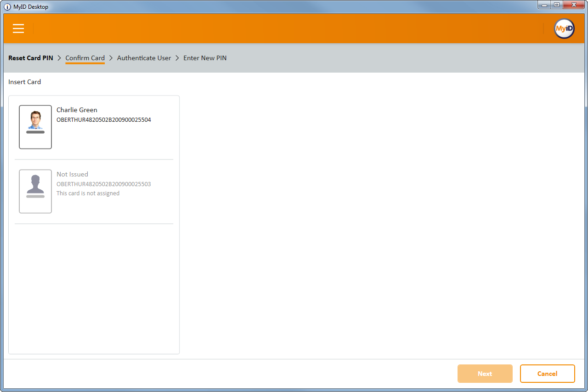Image resolution: width=588 pixels, height=392 pixels.
Task: Open the hamburger menu
Action: 18,28
